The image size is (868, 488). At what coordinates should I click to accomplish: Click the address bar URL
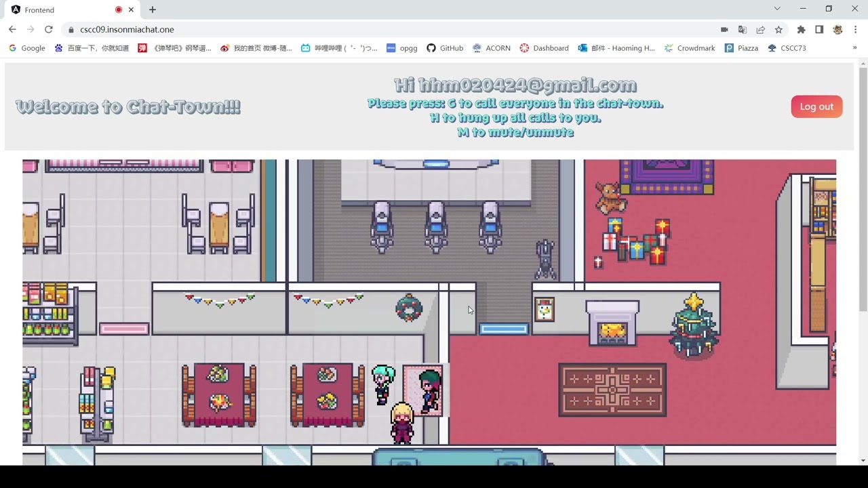(127, 29)
